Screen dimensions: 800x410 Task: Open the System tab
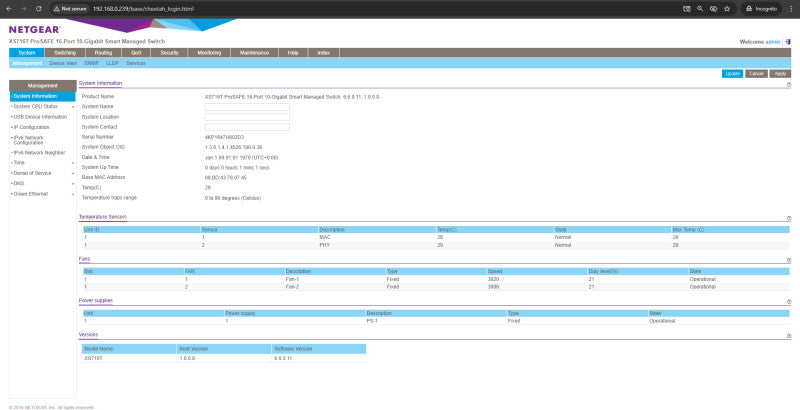tap(27, 53)
